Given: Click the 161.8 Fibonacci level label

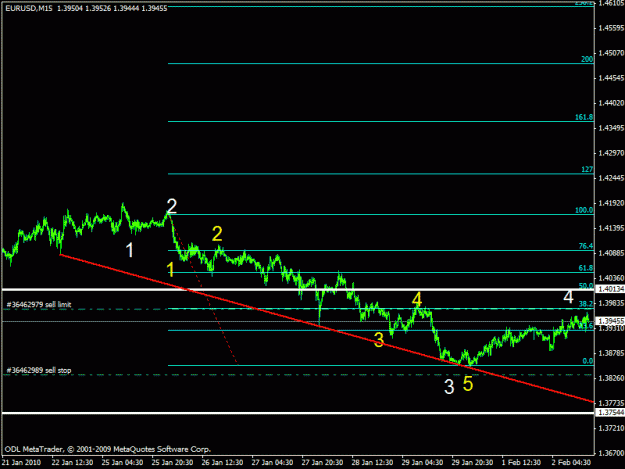Looking at the screenshot, I should pyautogui.click(x=584, y=117).
